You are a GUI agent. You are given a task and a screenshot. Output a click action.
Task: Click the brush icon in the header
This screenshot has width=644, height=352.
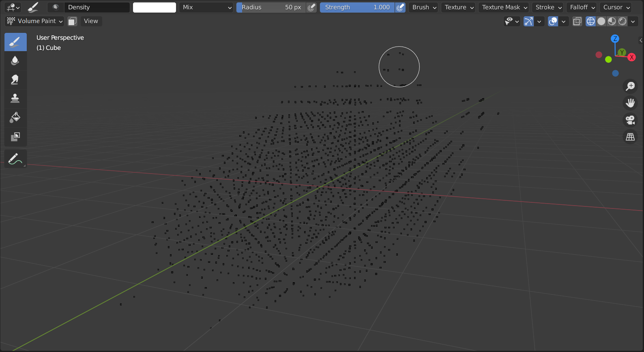click(x=33, y=7)
